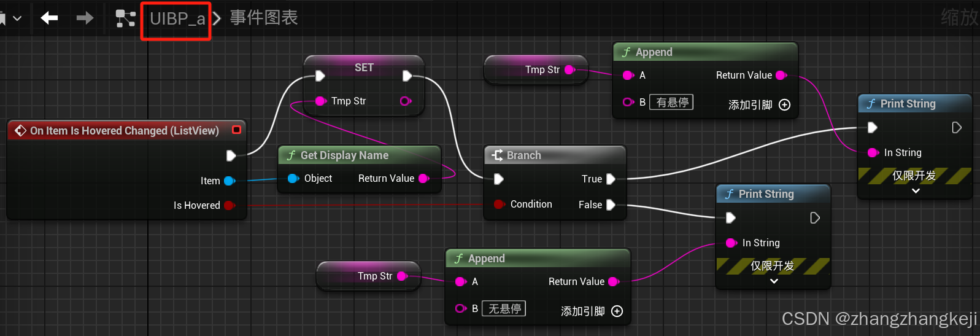Click the blue Item output pin
This screenshot has width=980, height=336.
pos(230,181)
